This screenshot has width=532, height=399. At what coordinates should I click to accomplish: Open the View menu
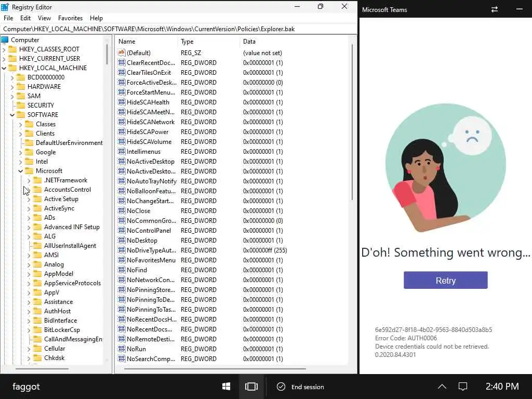[x=44, y=18]
